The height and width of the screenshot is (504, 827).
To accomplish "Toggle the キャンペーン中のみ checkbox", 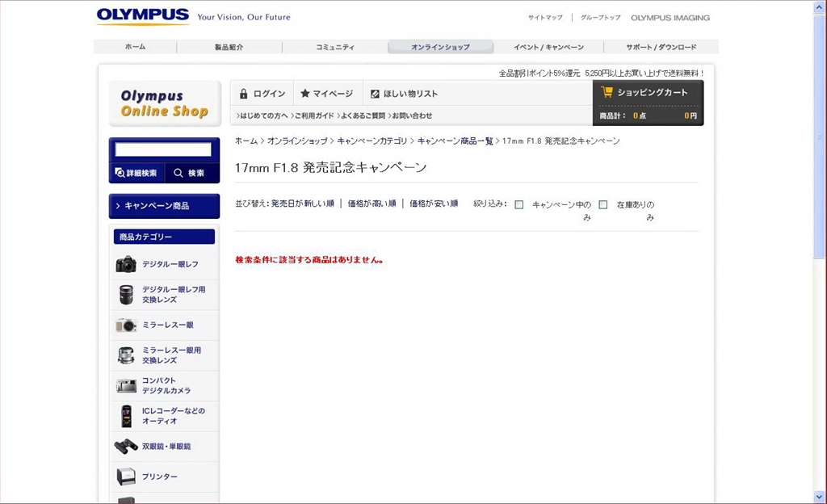I will 519,204.
